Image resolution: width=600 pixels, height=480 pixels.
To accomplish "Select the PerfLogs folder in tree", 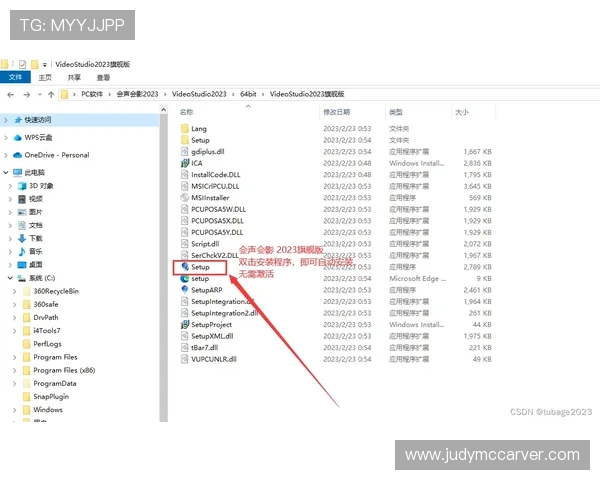I will (x=47, y=344).
